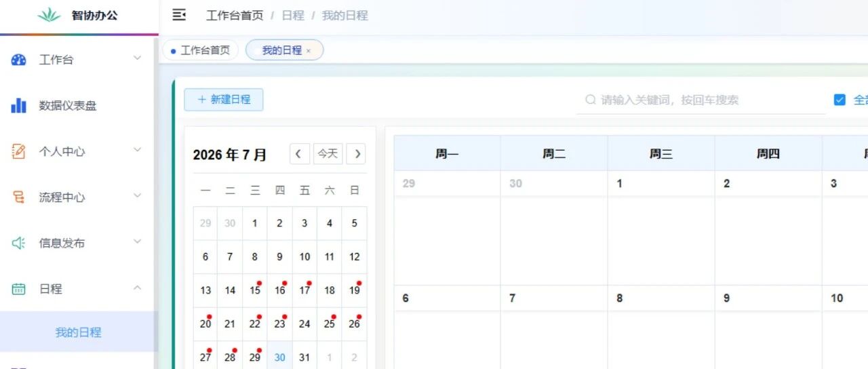Click the 新建日程 button

click(x=224, y=100)
